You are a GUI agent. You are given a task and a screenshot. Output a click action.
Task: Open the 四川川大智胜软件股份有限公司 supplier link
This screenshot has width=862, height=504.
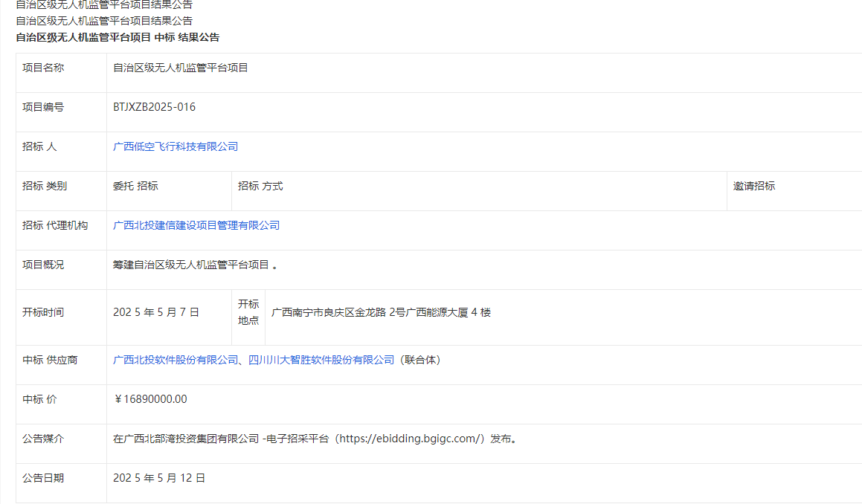coord(321,360)
